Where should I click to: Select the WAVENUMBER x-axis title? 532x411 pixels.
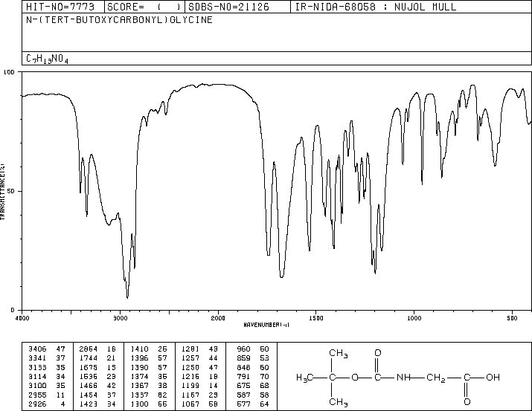pyautogui.click(x=266, y=325)
